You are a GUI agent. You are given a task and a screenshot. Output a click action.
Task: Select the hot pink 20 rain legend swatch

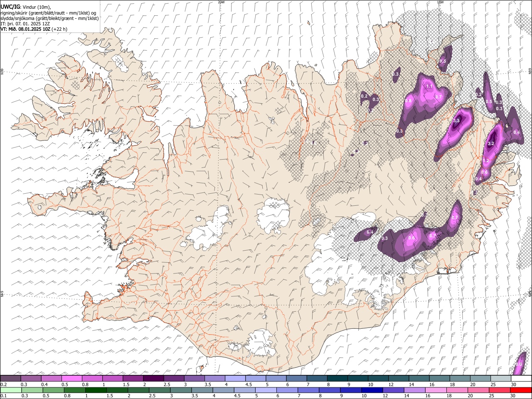tap(478, 390)
